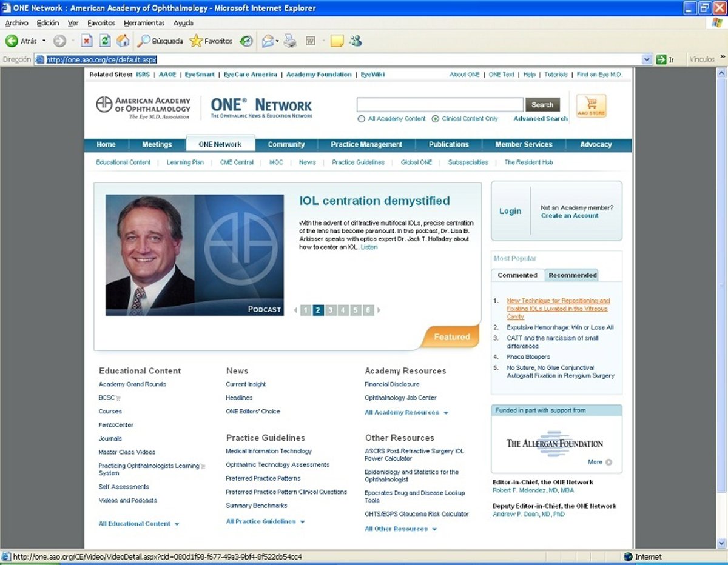Image resolution: width=728 pixels, height=565 pixels.
Task: Click the Stop loading toolbar icon
Action: (x=87, y=41)
